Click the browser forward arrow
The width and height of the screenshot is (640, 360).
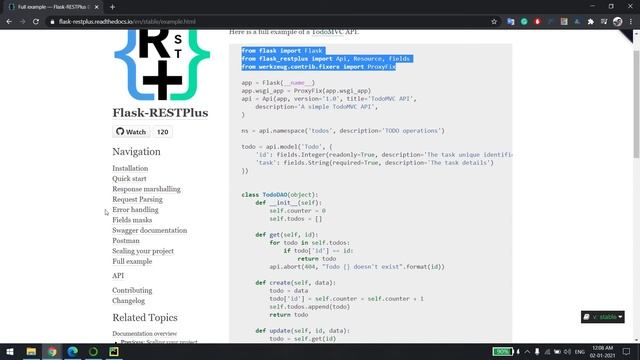(22, 22)
